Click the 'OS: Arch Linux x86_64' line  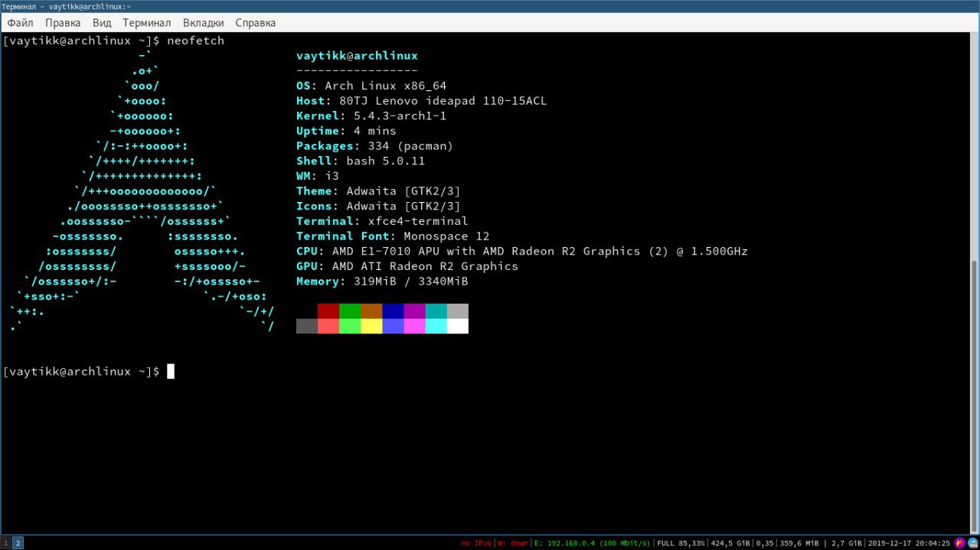pos(371,86)
